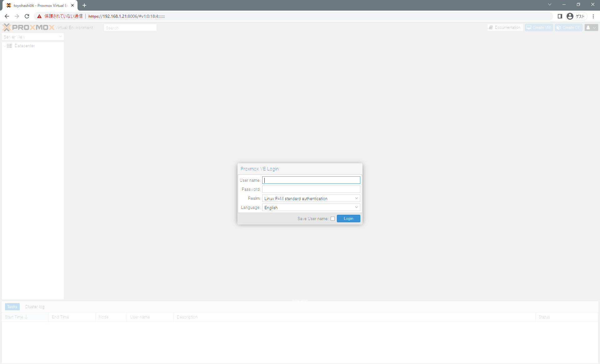Toggle the browser side panel icon

click(x=560, y=16)
